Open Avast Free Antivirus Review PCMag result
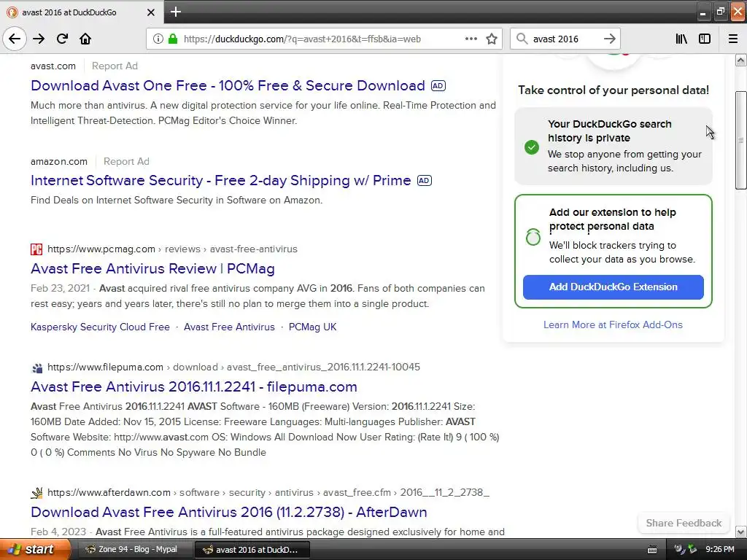 [152, 268]
